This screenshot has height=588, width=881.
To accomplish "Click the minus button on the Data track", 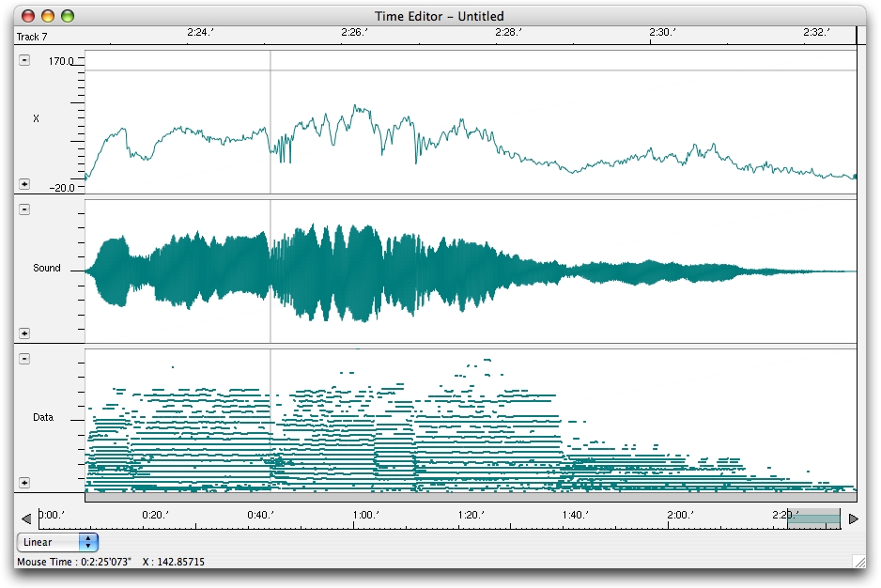I will coord(24,359).
